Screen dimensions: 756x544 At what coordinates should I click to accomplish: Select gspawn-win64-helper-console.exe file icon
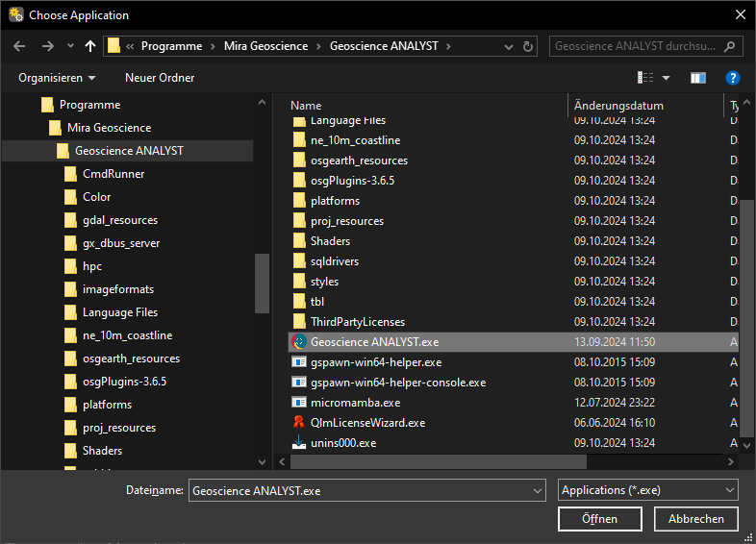click(x=299, y=383)
